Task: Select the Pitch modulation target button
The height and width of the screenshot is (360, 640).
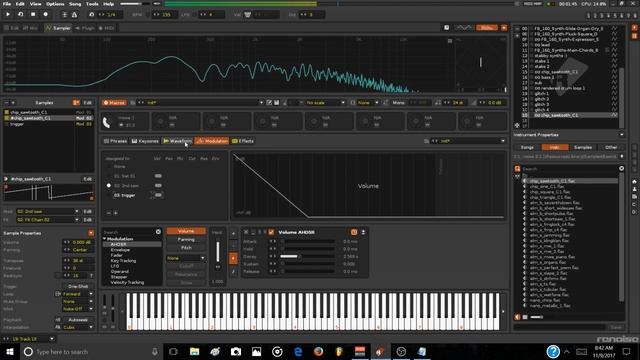Action: (x=186, y=248)
